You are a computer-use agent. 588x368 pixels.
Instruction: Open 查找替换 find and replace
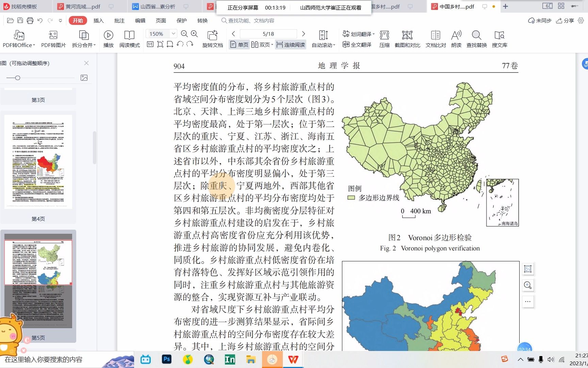click(477, 39)
